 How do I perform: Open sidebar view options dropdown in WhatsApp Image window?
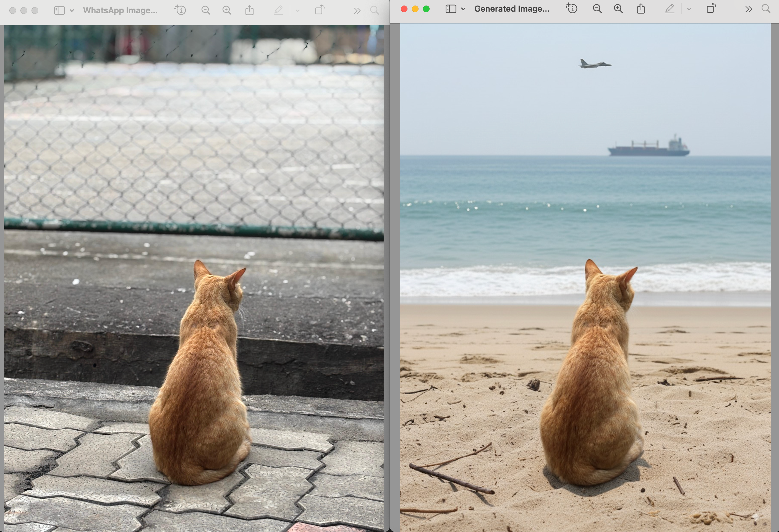(x=72, y=11)
